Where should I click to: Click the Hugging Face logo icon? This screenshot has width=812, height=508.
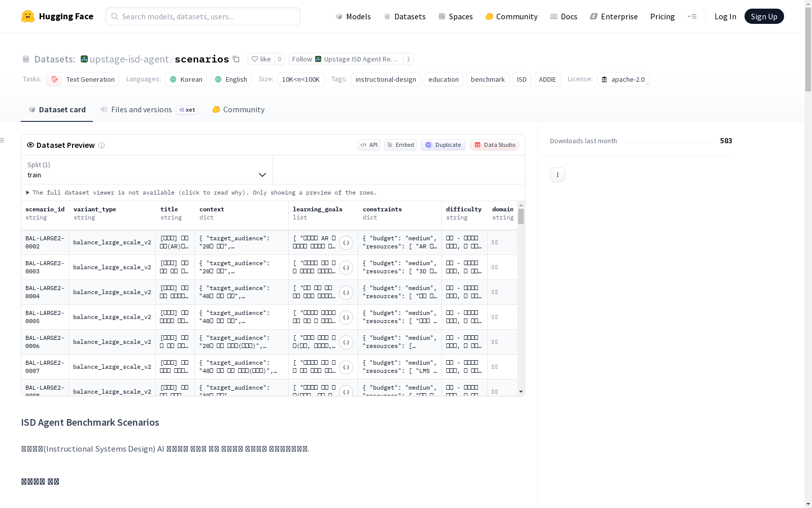[x=28, y=16]
